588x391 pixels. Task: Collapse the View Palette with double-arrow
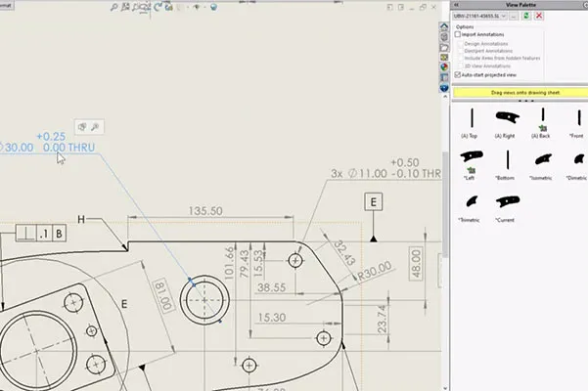click(x=456, y=5)
